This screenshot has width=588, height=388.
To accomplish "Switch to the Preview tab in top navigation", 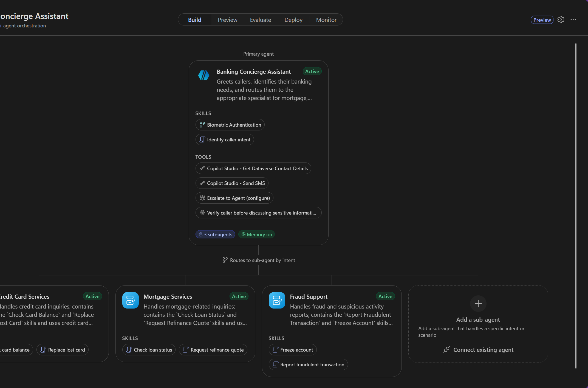I will [228, 20].
